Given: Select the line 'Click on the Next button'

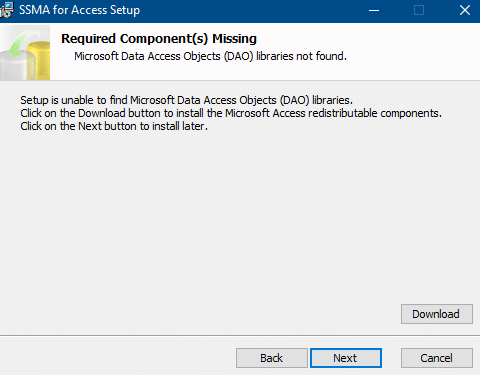Looking at the screenshot, I should pyautogui.click(x=114, y=126).
